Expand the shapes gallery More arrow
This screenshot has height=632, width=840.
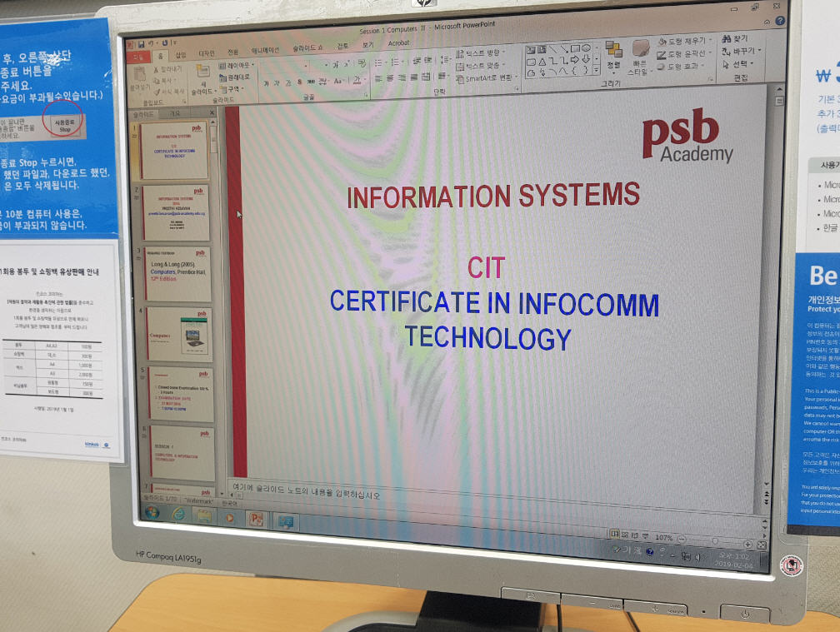(597, 70)
